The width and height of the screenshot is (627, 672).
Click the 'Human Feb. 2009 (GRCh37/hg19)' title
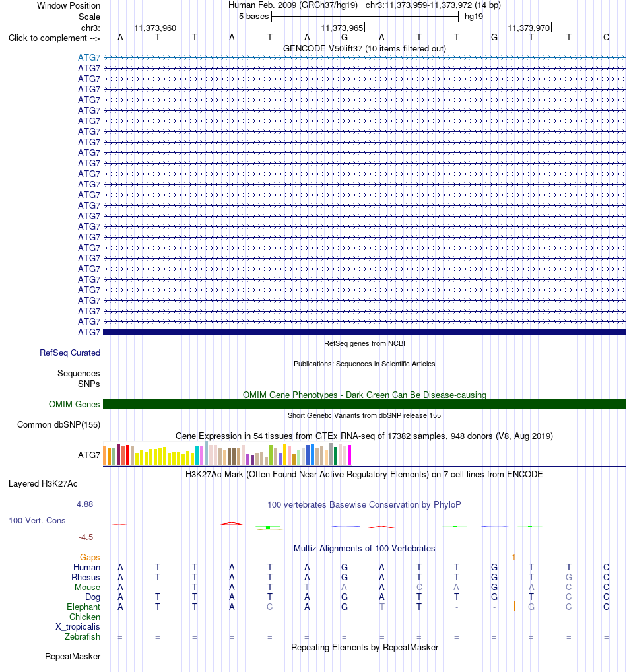click(x=293, y=5)
